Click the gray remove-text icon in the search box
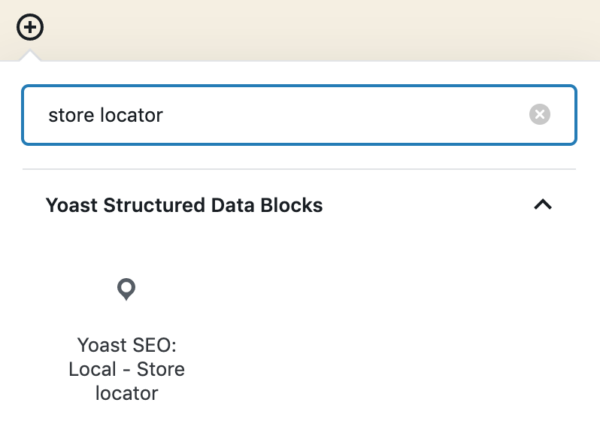 click(x=540, y=114)
